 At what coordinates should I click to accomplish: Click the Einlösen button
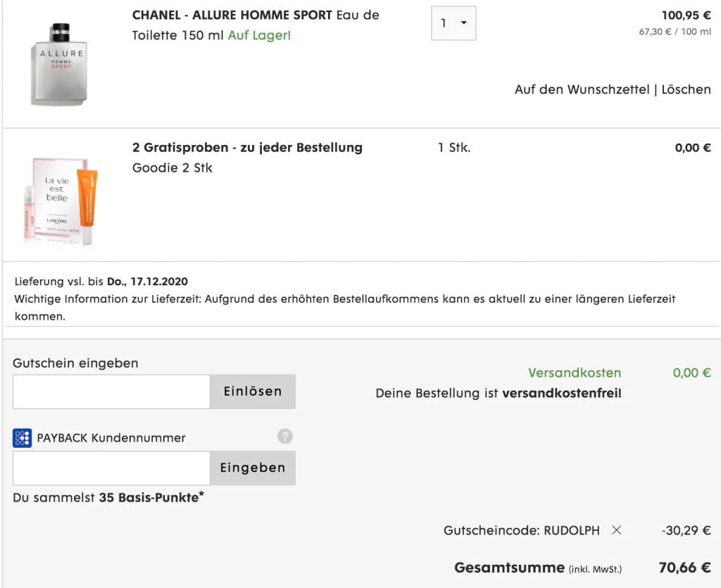pos(253,392)
